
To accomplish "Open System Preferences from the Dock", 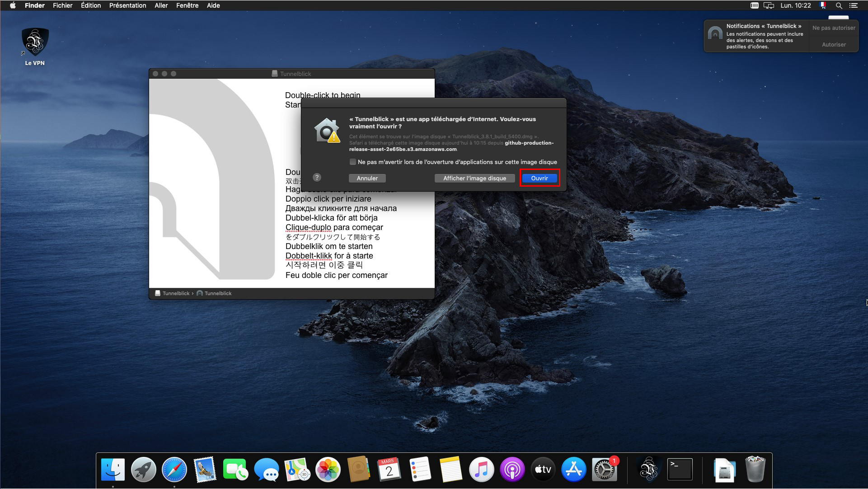I will tap(604, 470).
